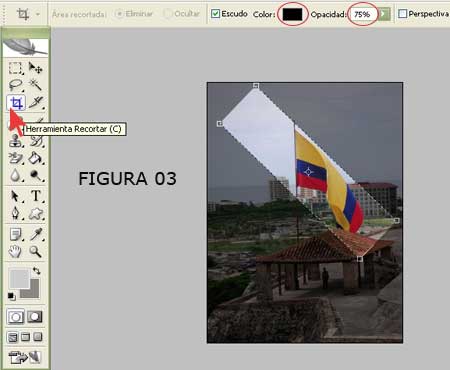Select the Eraser tool
The height and width of the screenshot is (370, 450).
15,158
